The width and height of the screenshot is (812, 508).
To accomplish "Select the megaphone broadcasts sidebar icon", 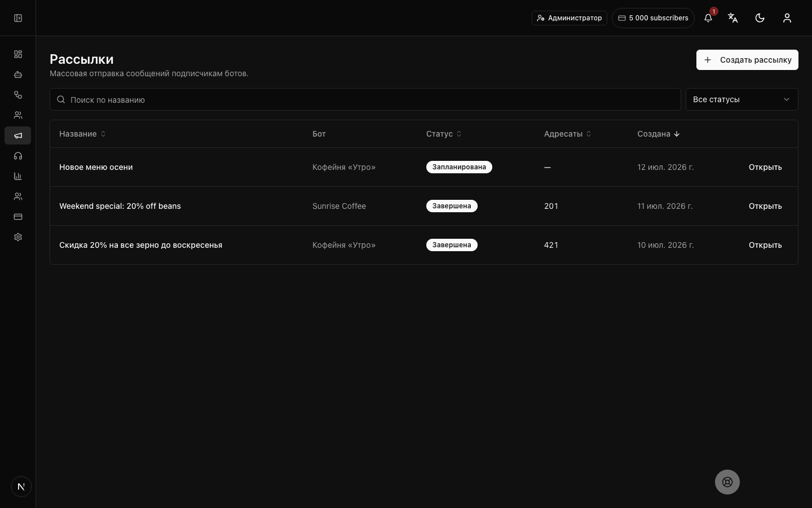I will pyautogui.click(x=18, y=135).
